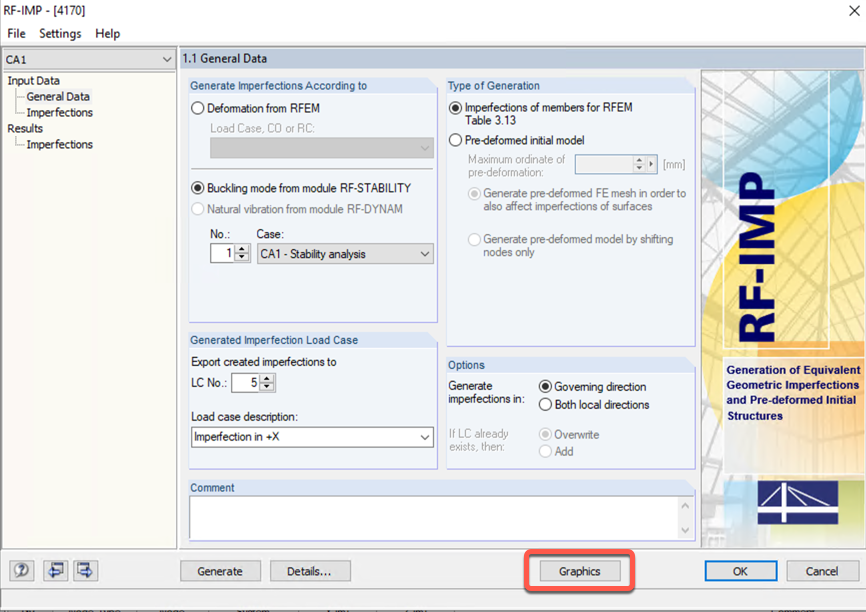Select Both local directions radio button
Image resolution: width=866 pixels, height=612 pixels.
tap(545, 405)
